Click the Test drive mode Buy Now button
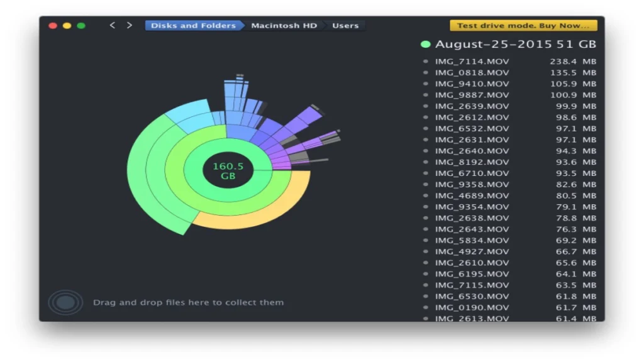 [525, 25]
